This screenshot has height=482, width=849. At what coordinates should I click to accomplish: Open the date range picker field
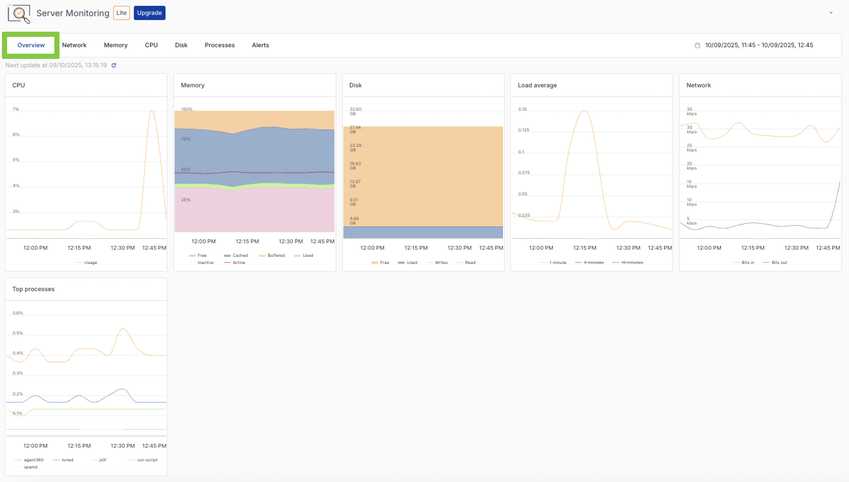(x=758, y=45)
